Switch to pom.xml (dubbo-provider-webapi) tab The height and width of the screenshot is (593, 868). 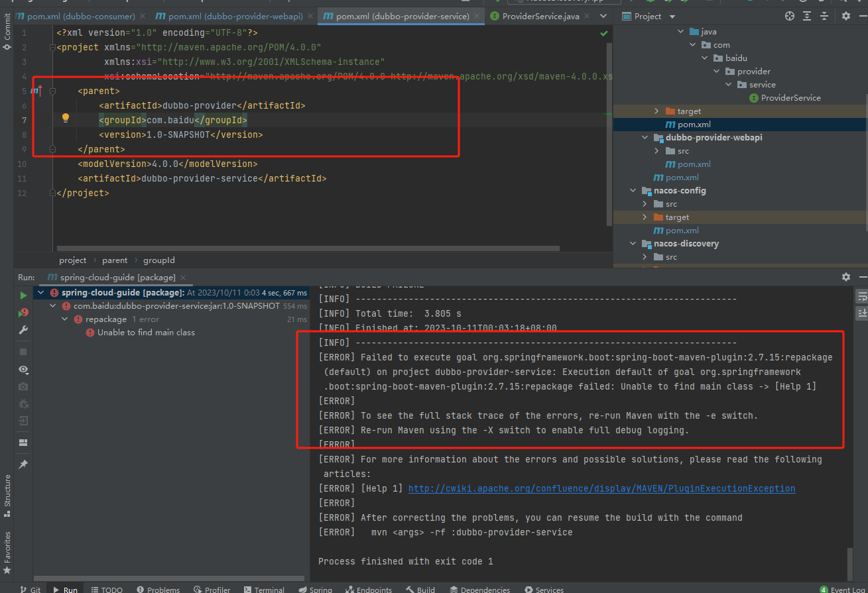click(235, 16)
